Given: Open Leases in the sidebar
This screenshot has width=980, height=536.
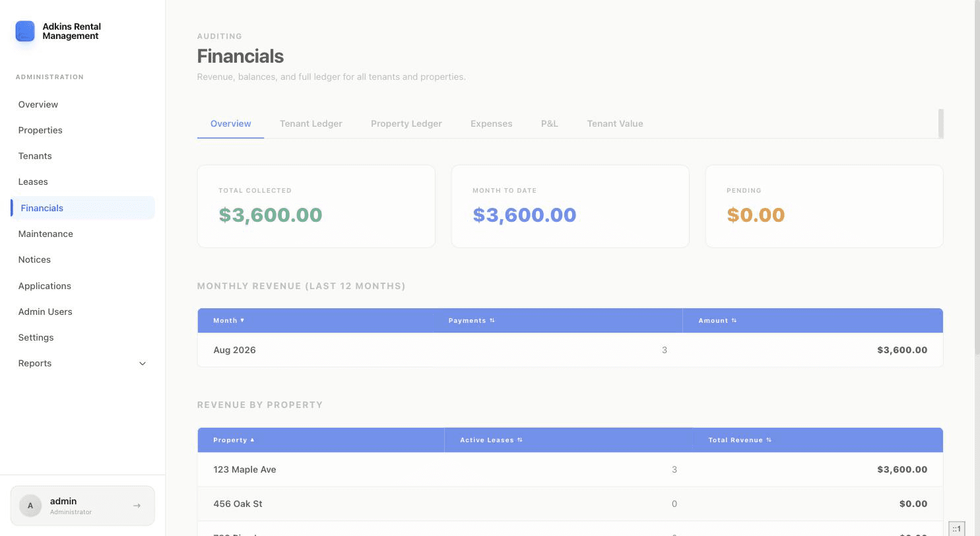Looking at the screenshot, I should click(82, 182).
